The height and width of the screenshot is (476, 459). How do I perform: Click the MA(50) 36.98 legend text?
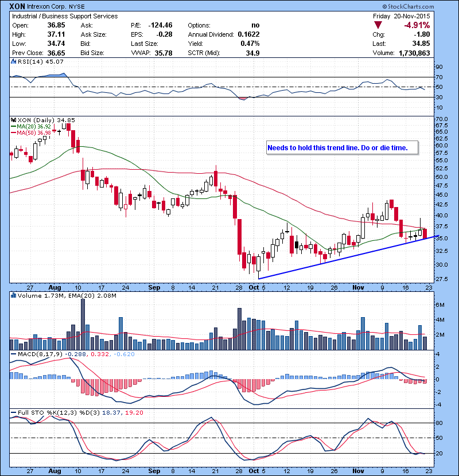click(34, 133)
